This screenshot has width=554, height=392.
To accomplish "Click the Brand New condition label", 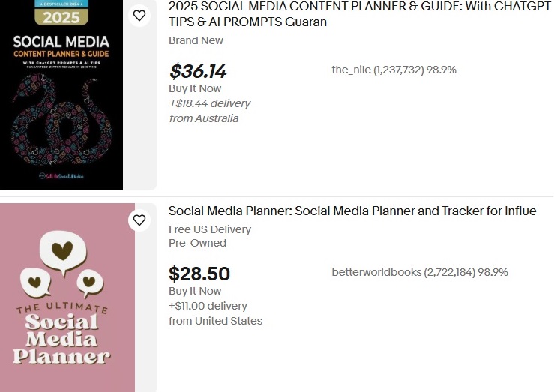I will tap(196, 40).
